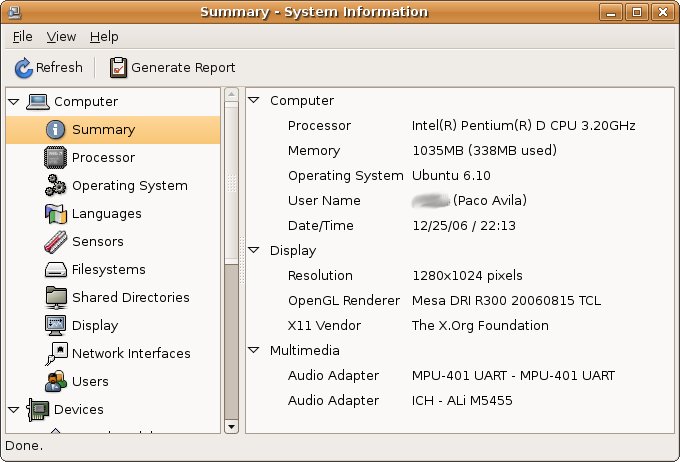The image size is (680, 462).
Task: Collapse the Computer tree in sidebar
Action: [13, 102]
